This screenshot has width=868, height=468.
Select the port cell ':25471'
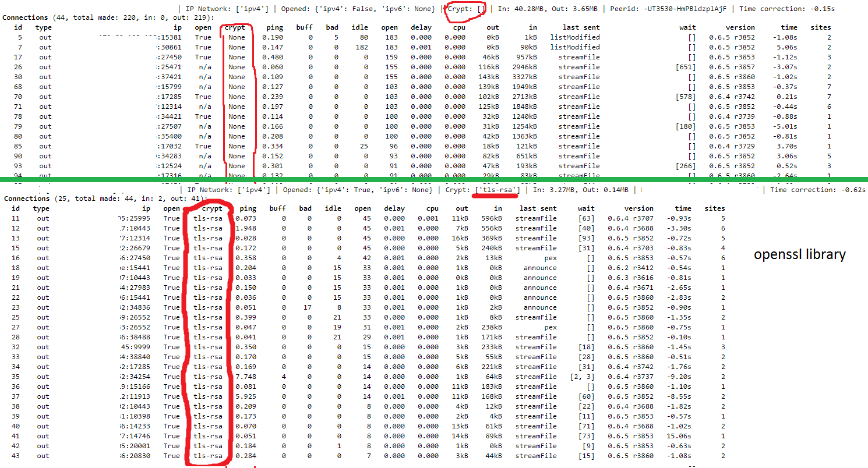170,67
